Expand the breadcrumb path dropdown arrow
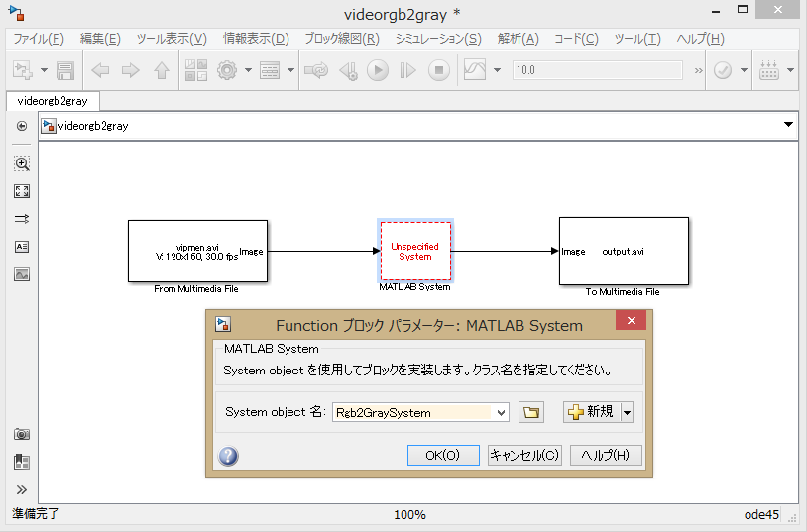Viewport: 807px width, 532px height. [x=788, y=126]
